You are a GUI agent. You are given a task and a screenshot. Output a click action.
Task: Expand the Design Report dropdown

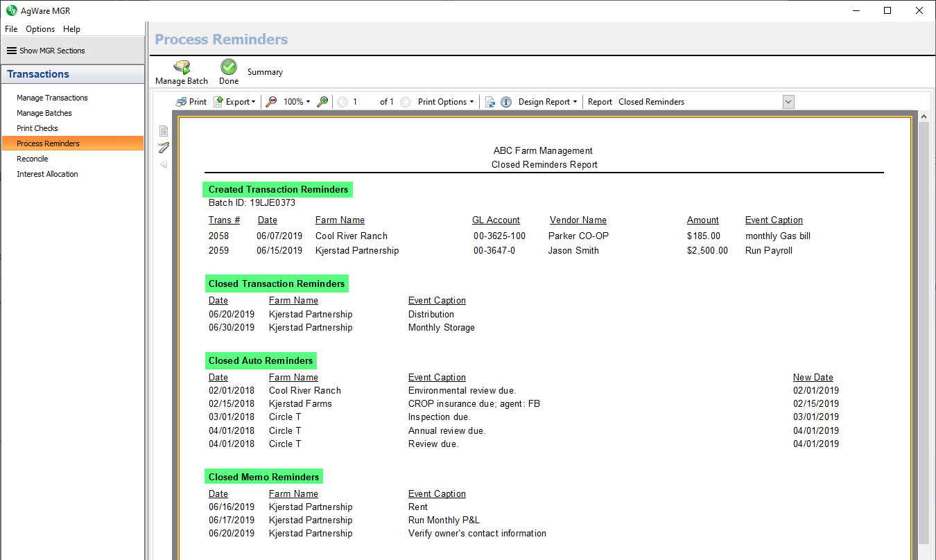coord(548,102)
